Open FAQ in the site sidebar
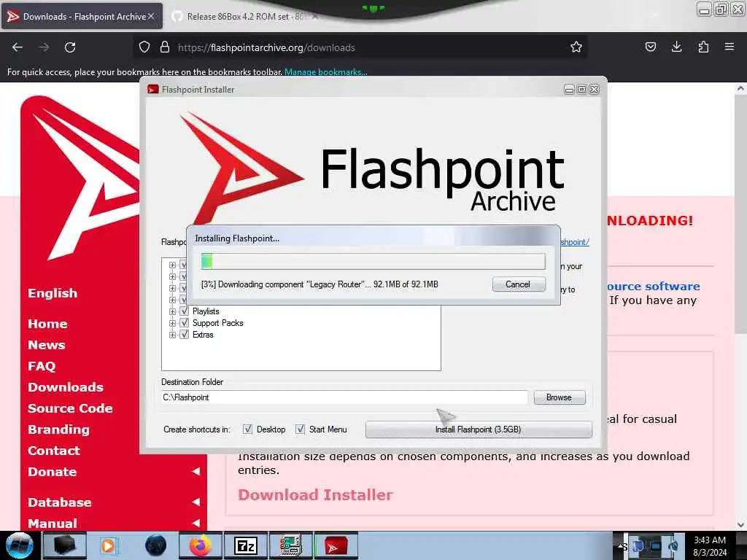Screen dimensions: 747x560 tap(42, 366)
